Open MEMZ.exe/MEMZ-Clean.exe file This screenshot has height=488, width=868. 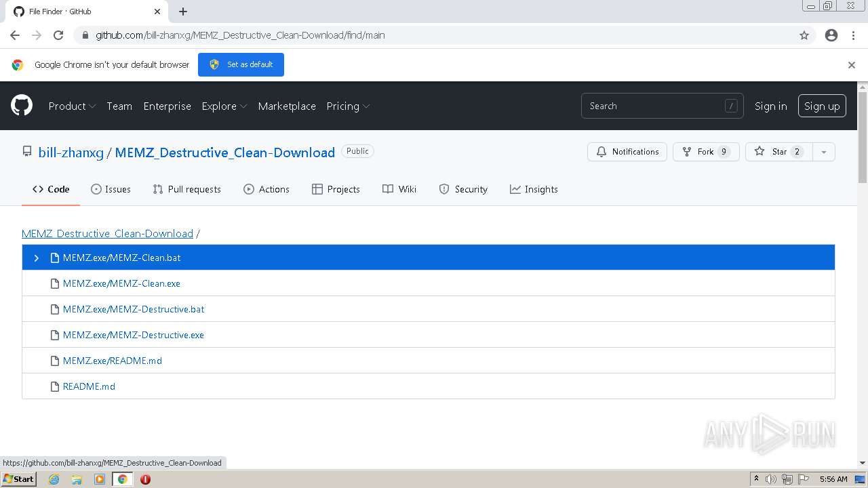coord(121,283)
